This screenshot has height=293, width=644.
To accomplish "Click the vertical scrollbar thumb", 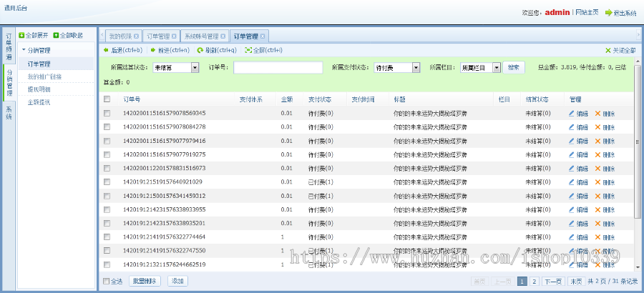I will pos(638,141).
